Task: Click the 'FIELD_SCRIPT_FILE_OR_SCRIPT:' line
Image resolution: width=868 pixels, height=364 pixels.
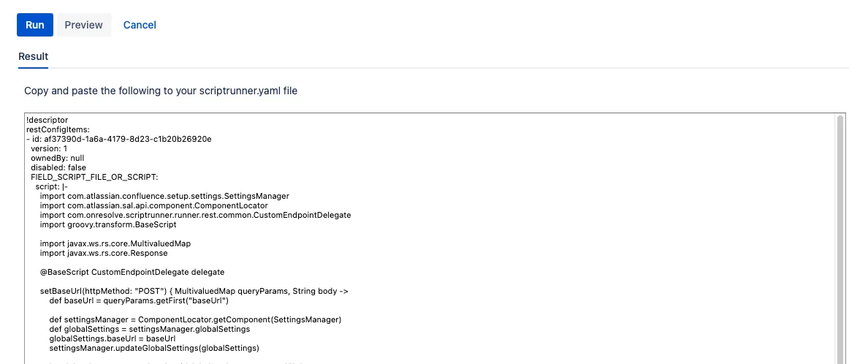Action: (x=94, y=177)
